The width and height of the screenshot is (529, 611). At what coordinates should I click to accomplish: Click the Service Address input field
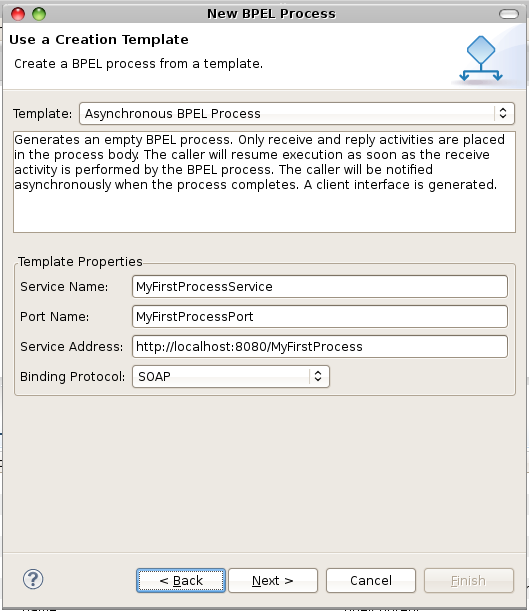click(320, 346)
